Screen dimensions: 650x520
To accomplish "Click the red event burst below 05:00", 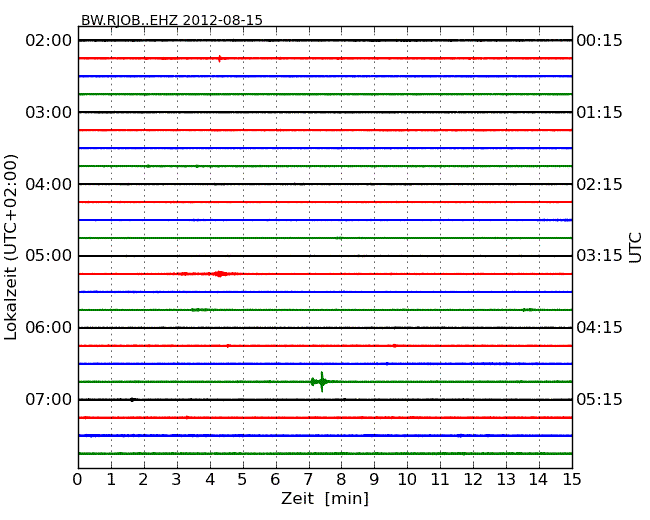I will pos(220,274).
